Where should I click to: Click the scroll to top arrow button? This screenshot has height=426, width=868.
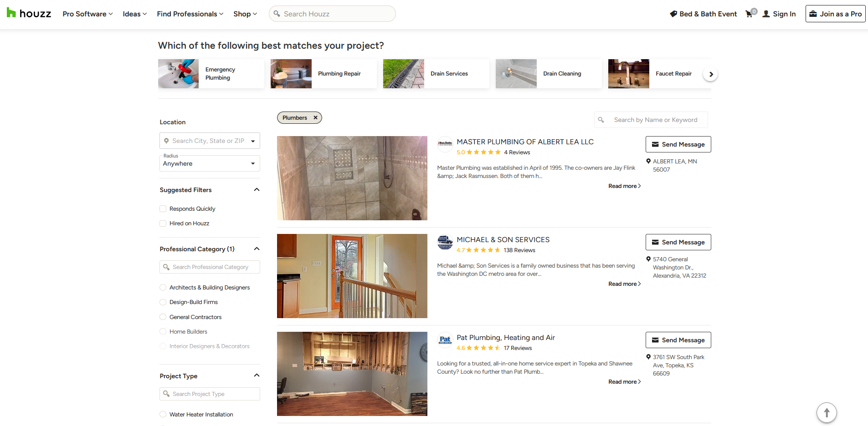click(827, 413)
